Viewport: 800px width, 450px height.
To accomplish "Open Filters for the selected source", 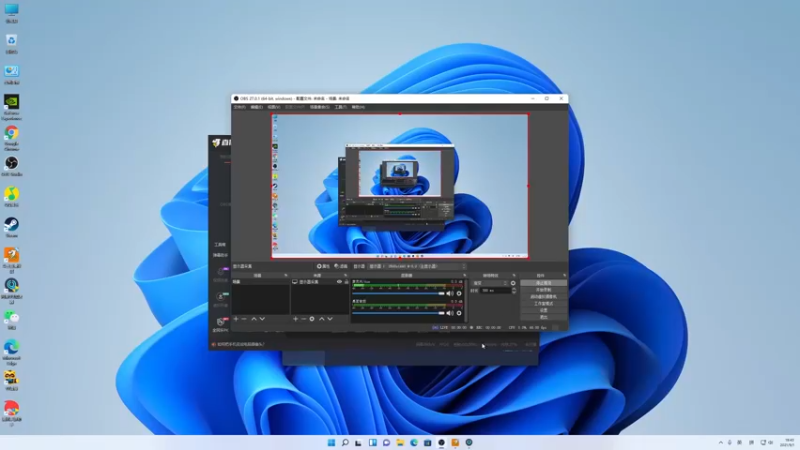I will [x=341, y=266].
